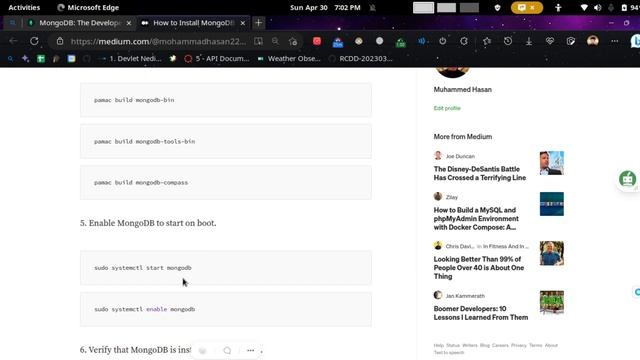Click the pamac build mongodb-bin code block
Image resolution: width=640 pixels, height=360 pixels.
tap(226, 100)
